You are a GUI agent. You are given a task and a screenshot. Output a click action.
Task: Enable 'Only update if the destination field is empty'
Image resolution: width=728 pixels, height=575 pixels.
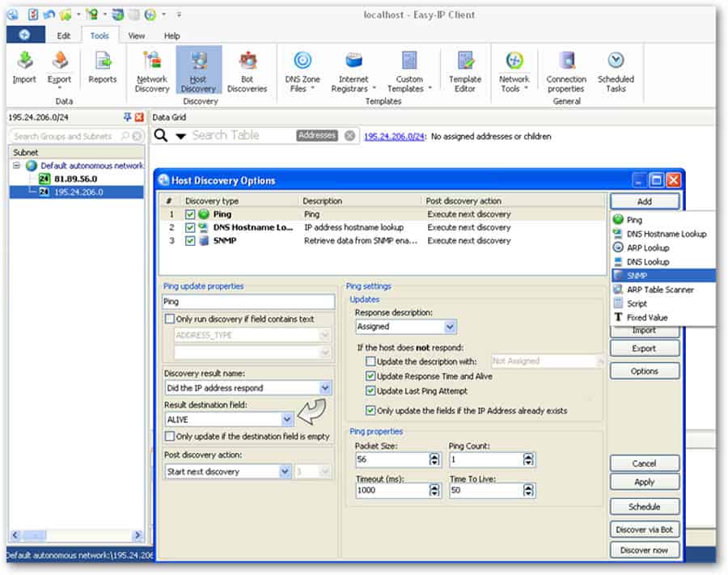[x=170, y=436]
